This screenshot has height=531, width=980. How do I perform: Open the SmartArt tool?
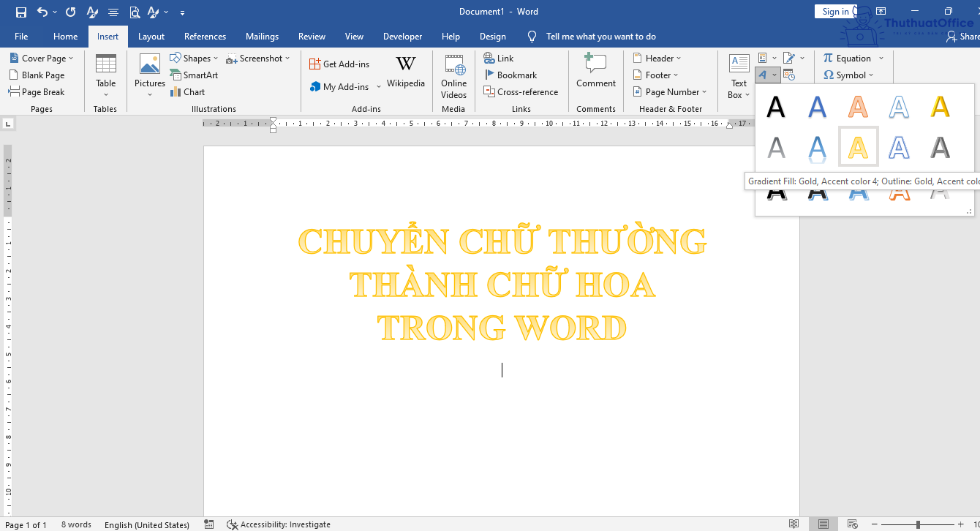point(194,75)
